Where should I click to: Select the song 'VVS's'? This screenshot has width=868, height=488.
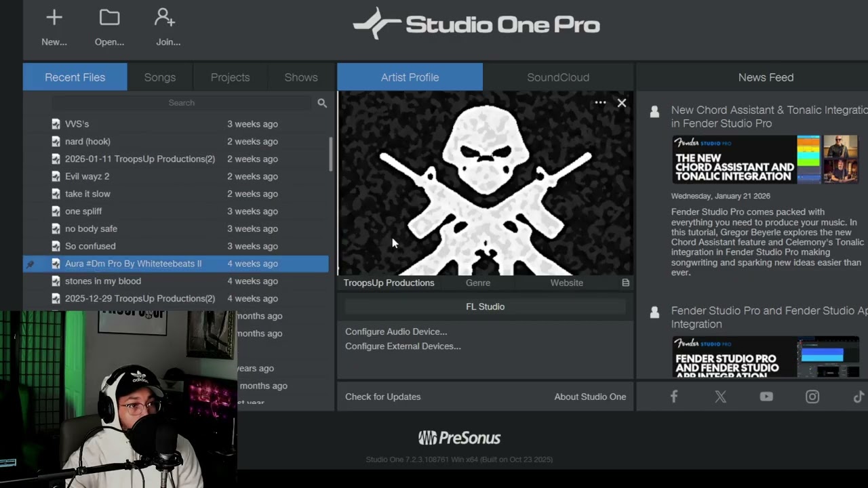point(77,124)
